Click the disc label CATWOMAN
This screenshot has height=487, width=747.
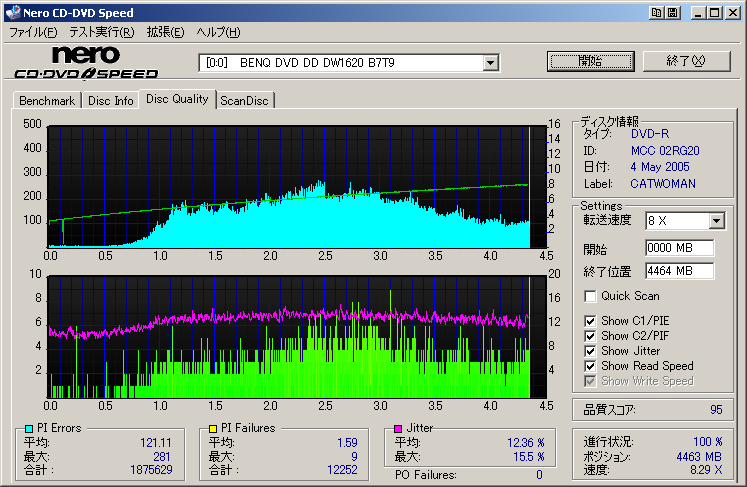663,184
